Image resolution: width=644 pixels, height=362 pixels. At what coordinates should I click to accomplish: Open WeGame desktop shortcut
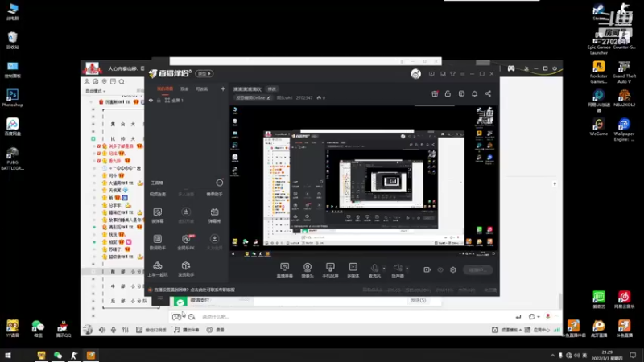[599, 127]
